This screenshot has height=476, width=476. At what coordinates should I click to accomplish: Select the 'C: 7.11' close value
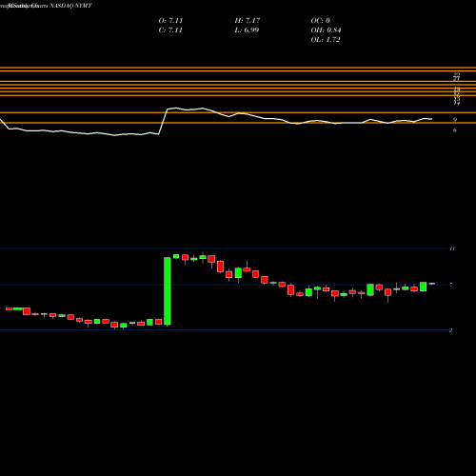tap(170, 30)
